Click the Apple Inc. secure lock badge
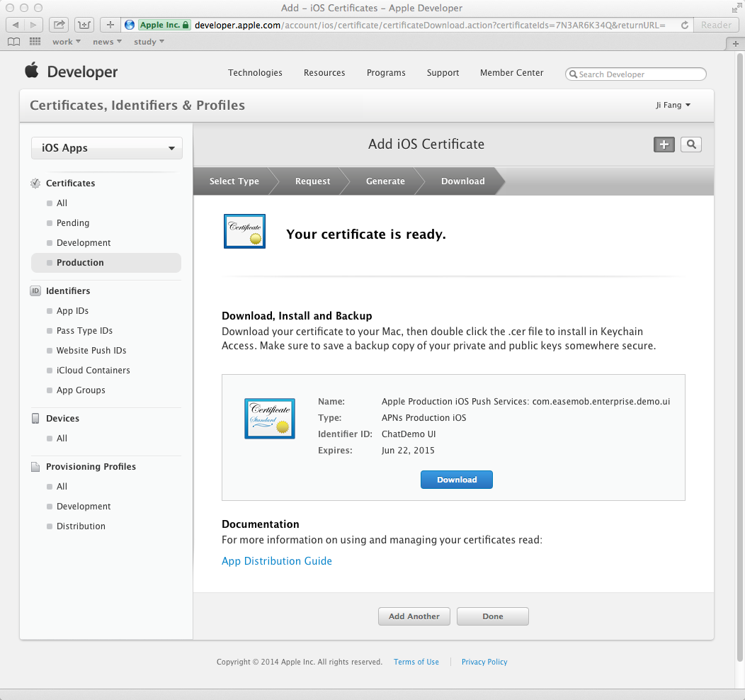Image resolution: width=745 pixels, height=700 pixels. pos(164,25)
